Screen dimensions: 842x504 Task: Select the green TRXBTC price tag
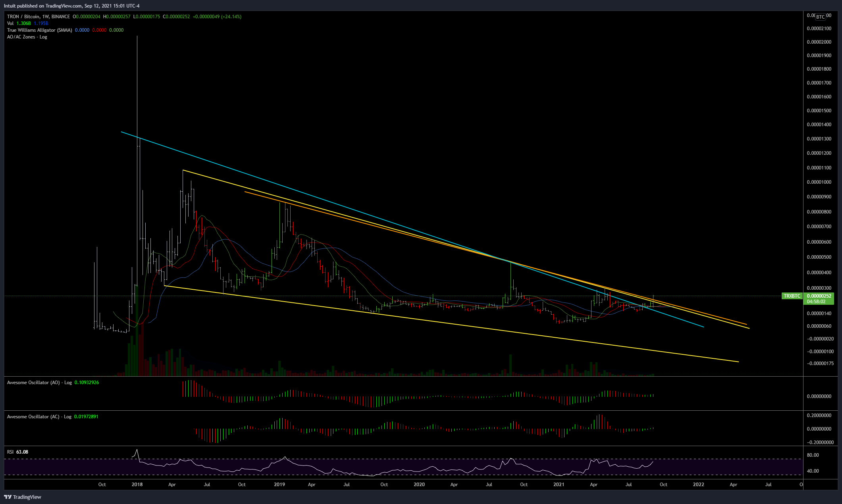tap(792, 296)
